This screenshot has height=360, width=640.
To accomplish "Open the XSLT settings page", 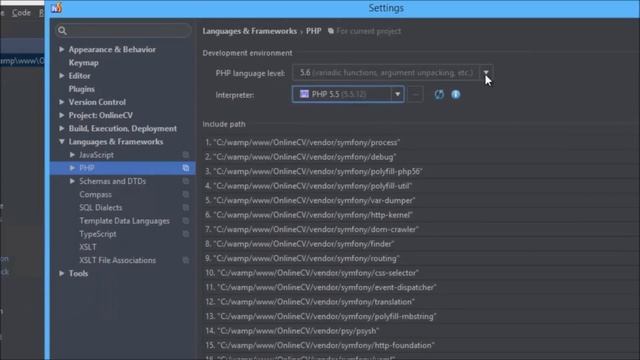I will [x=88, y=247].
